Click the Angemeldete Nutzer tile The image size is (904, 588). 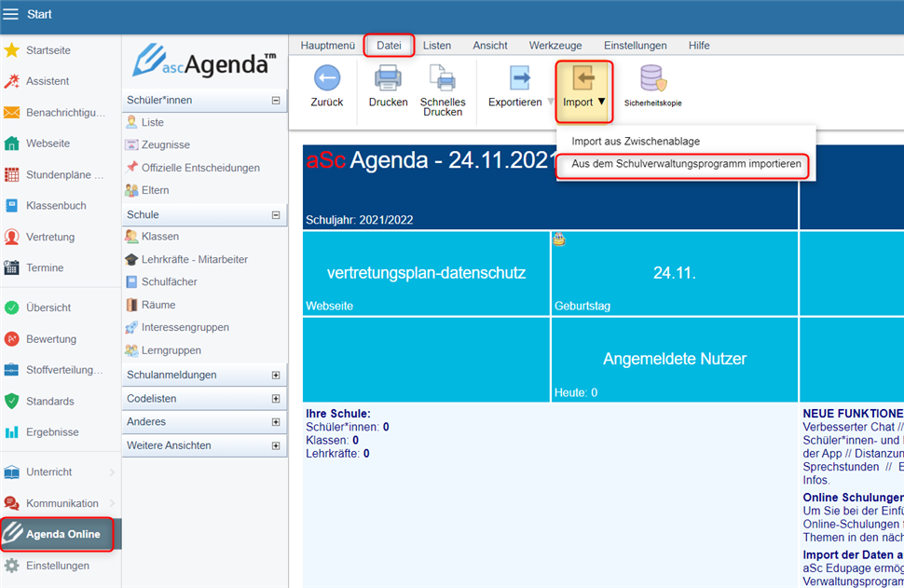(675, 360)
